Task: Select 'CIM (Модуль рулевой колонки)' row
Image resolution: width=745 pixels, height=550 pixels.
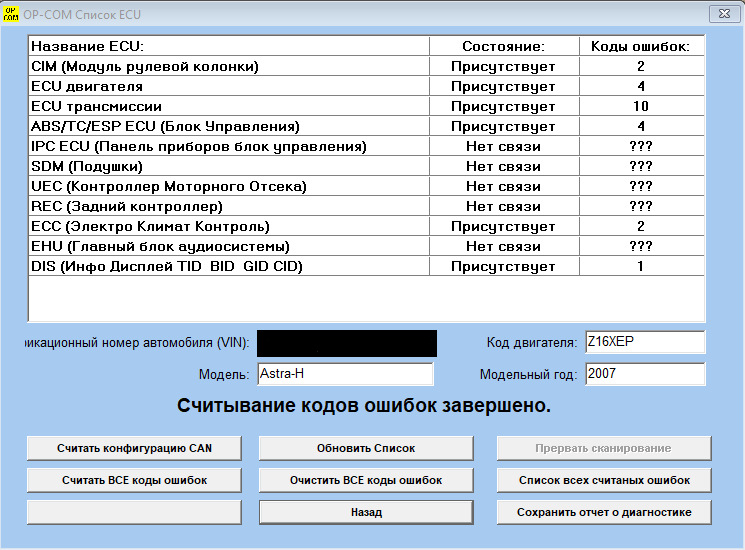Action: click(366, 66)
